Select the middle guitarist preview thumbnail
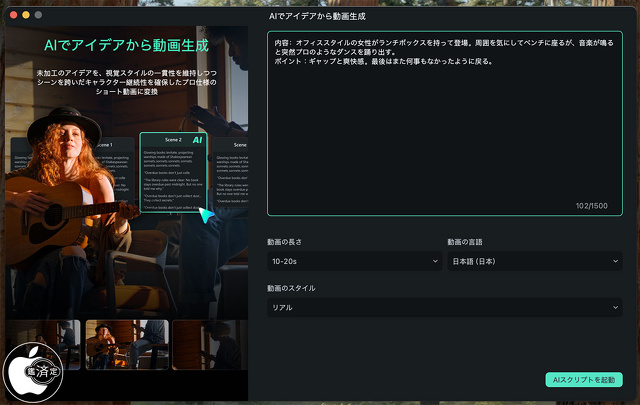640x405 pixels. 127,345
